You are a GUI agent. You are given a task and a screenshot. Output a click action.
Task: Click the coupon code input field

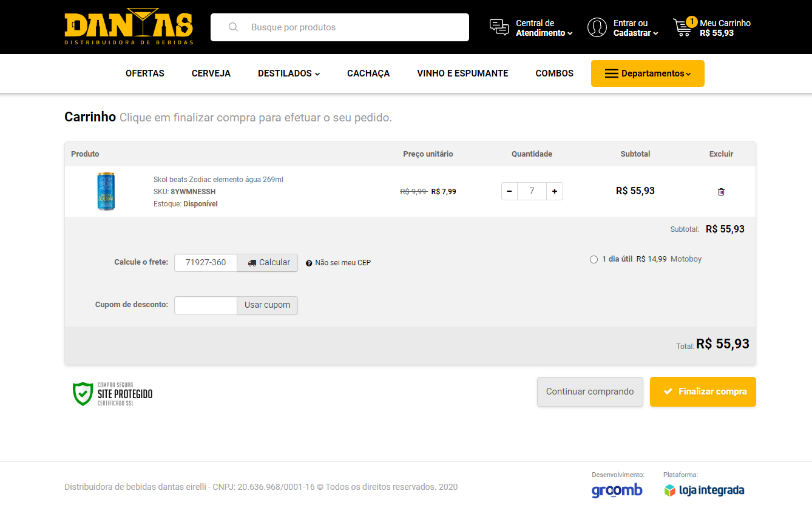pos(205,305)
